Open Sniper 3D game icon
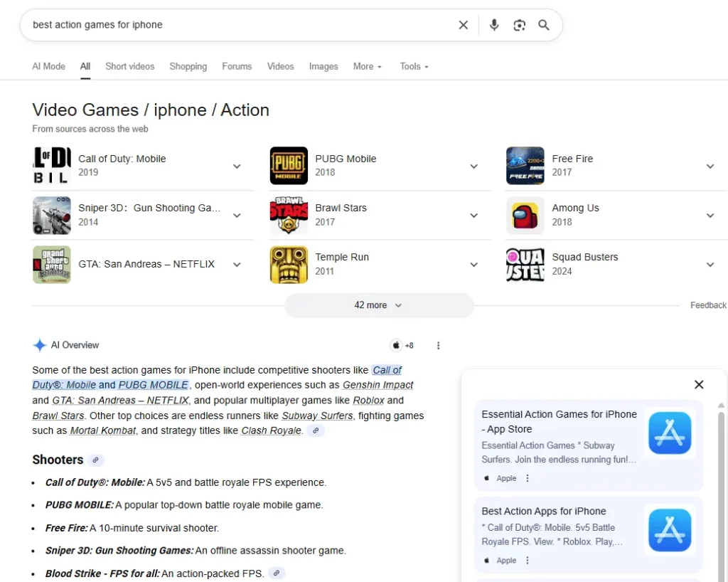This screenshot has width=728, height=582. (x=52, y=215)
